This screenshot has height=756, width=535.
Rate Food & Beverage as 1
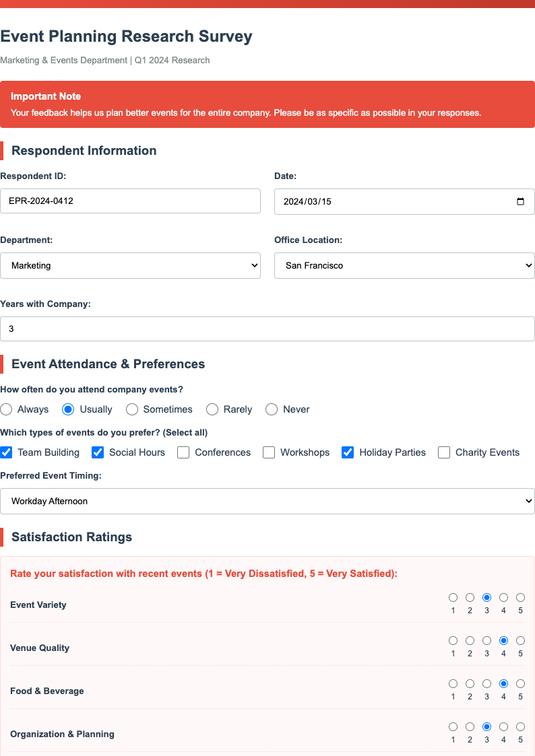453,684
